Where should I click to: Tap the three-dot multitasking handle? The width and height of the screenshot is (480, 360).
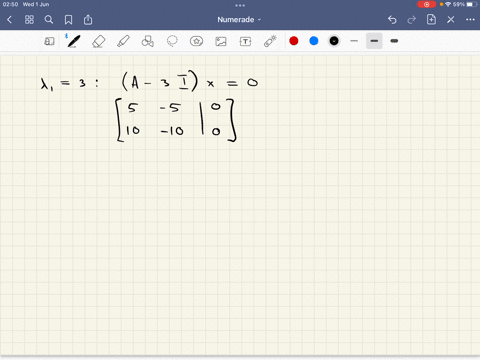(240, 5)
